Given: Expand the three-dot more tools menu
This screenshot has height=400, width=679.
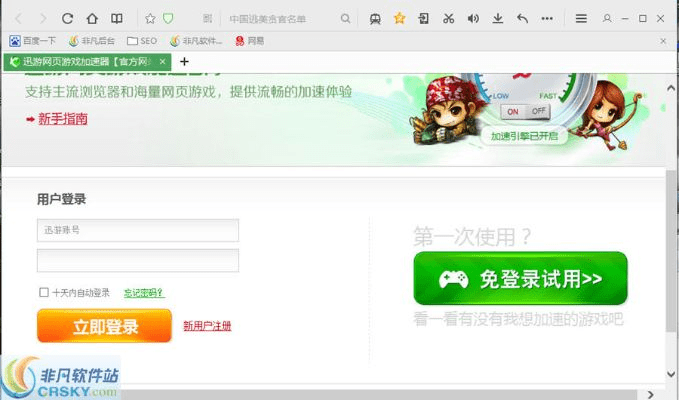Looking at the screenshot, I should [548, 18].
